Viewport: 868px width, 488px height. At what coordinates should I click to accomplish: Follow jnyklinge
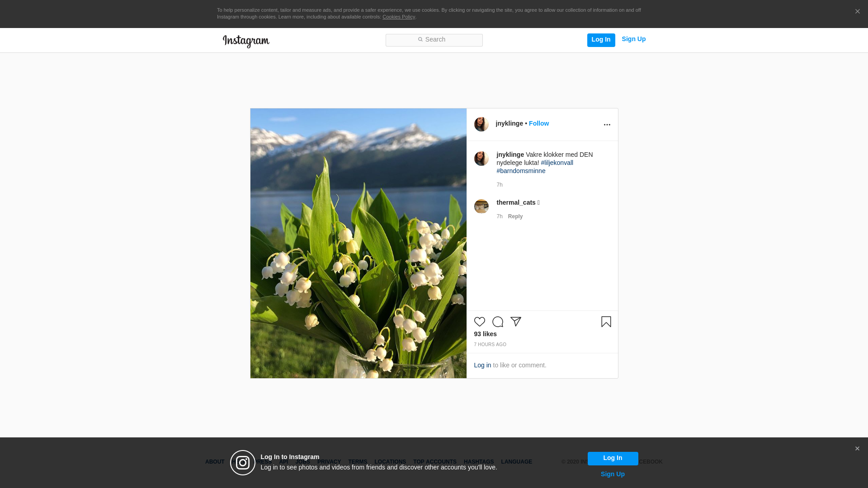point(539,123)
